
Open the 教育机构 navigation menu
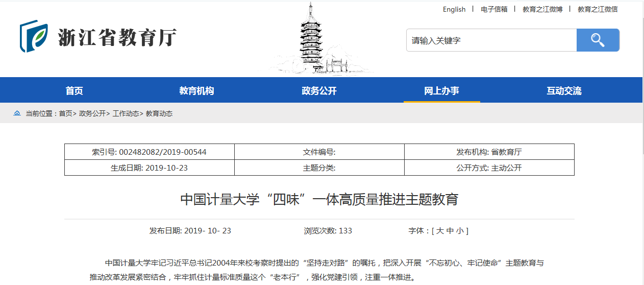click(x=196, y=91)
